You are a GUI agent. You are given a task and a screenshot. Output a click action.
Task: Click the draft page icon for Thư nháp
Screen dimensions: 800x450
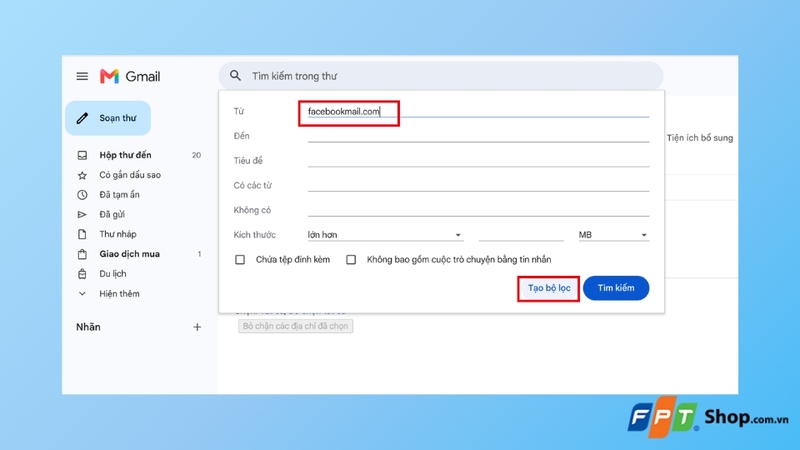pyautogui.click(x=82, y=234)
